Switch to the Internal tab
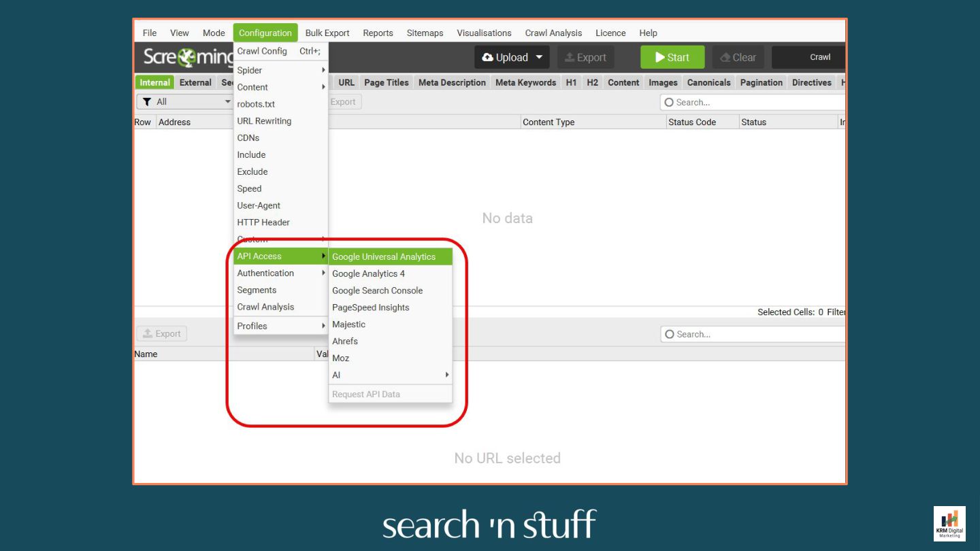 [x=154, y=82]
